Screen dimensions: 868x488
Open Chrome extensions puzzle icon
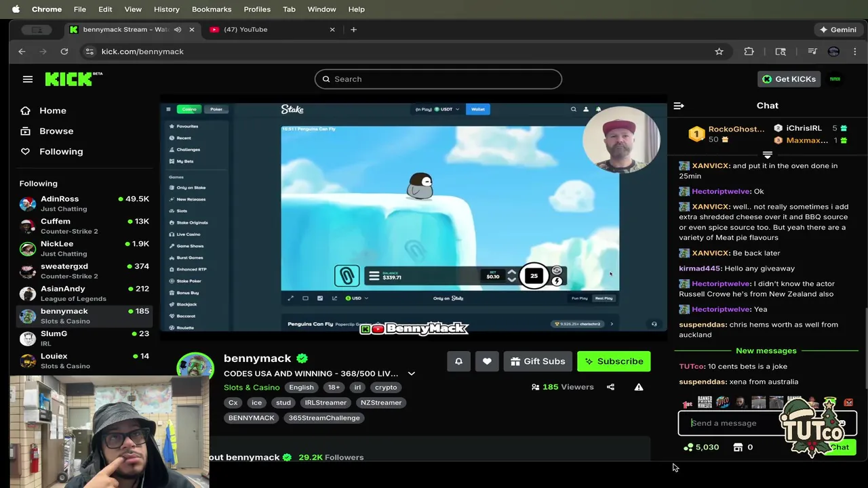coord(749,52)
